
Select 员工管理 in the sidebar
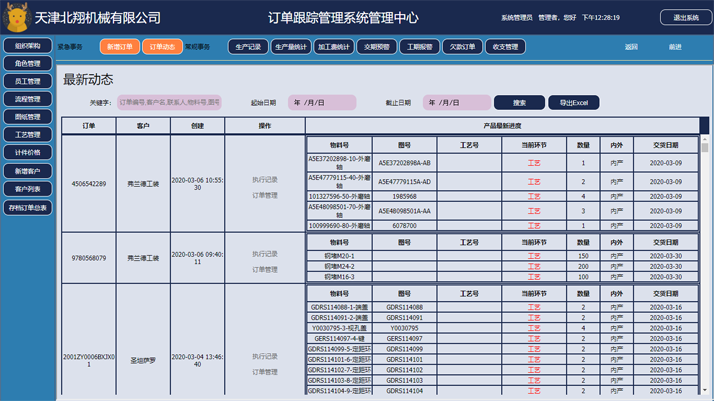tap(27, 82)
